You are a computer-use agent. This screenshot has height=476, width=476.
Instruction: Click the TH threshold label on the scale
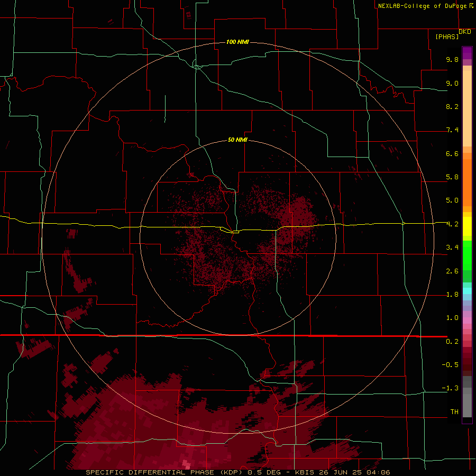[x=454, y=412]
